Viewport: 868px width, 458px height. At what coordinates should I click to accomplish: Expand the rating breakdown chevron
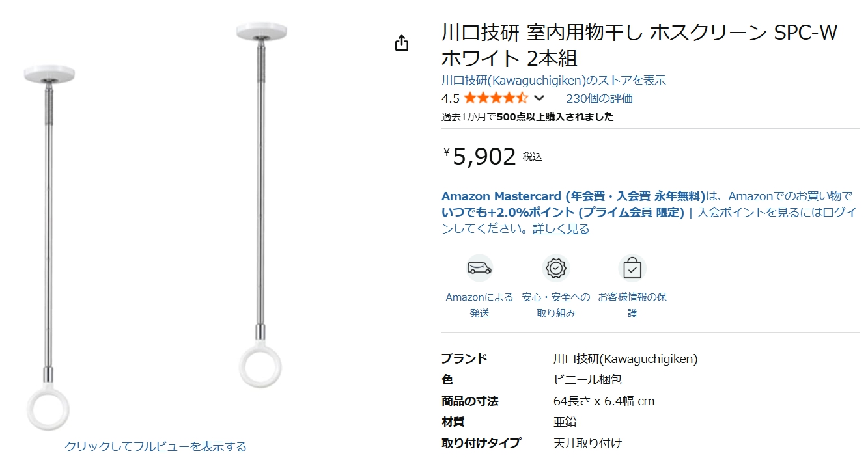click(539, 99)
